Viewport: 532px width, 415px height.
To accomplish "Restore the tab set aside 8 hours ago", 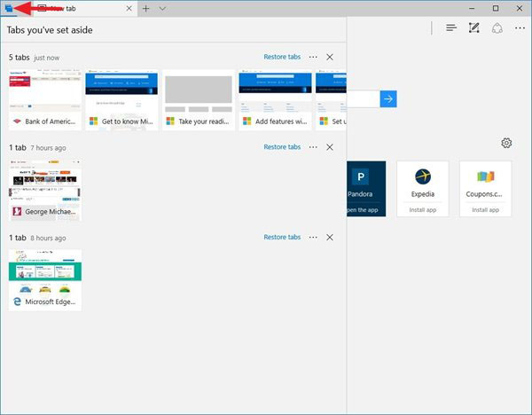I will [x=282, y=238].
